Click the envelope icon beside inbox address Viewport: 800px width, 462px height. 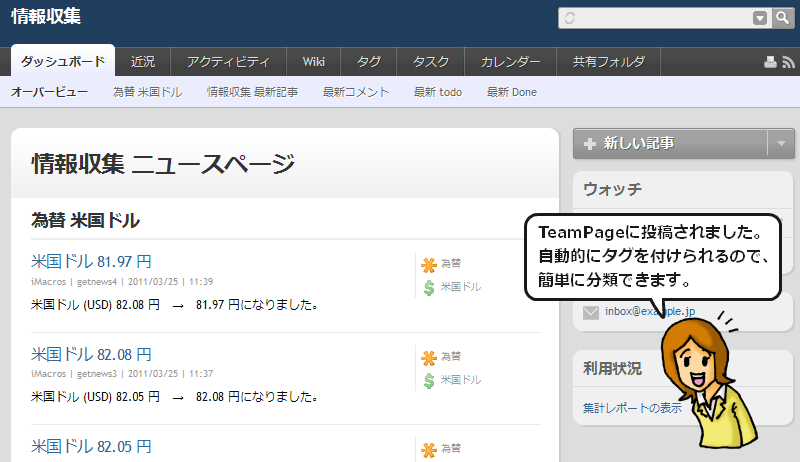coord(591,312)
